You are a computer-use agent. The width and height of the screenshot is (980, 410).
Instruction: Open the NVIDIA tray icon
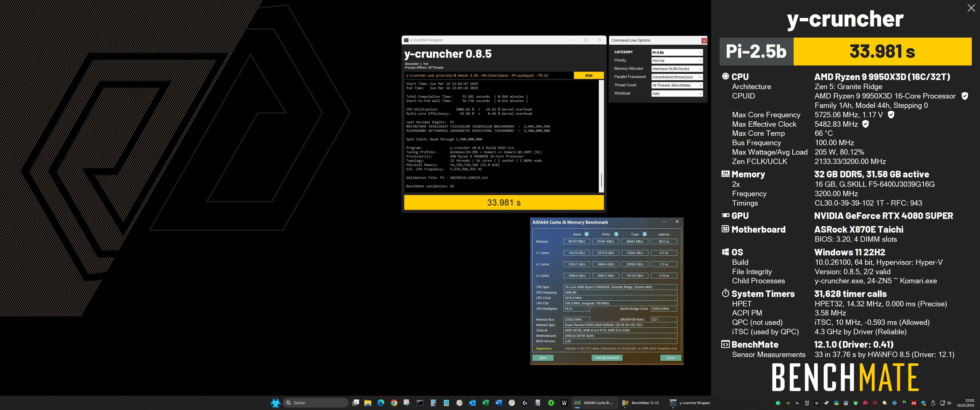pos(788,403)
